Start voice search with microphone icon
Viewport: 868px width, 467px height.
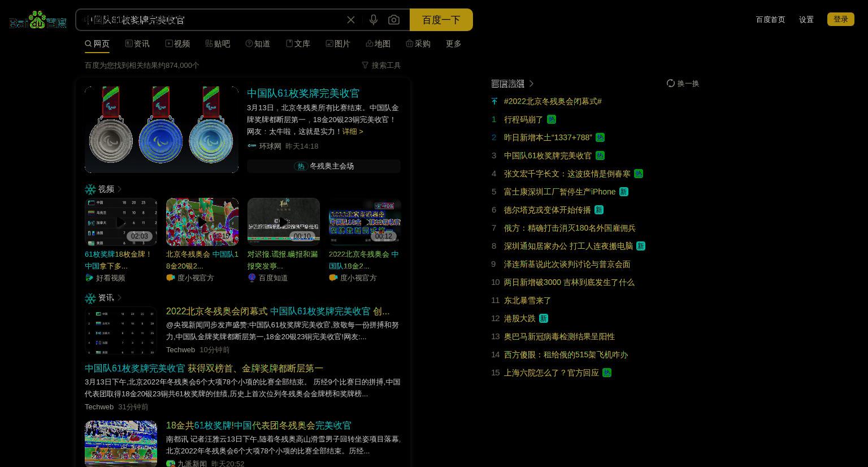tap(374, 20)
